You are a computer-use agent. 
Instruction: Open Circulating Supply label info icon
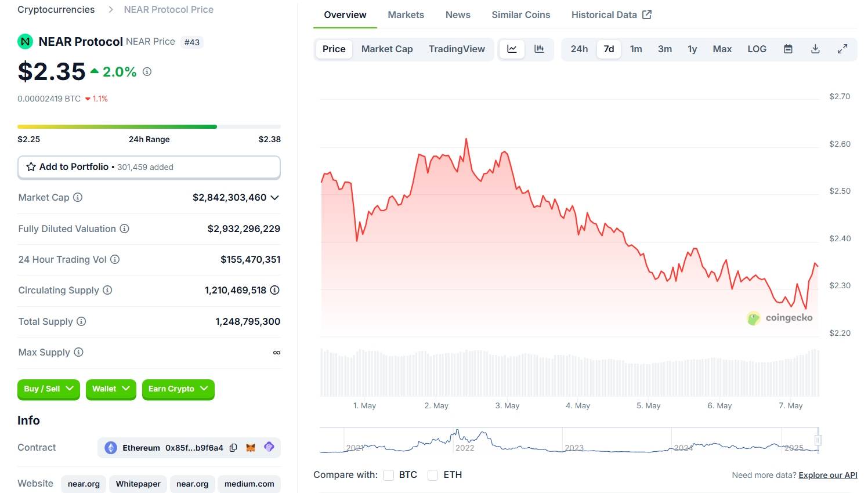[107, 290]
